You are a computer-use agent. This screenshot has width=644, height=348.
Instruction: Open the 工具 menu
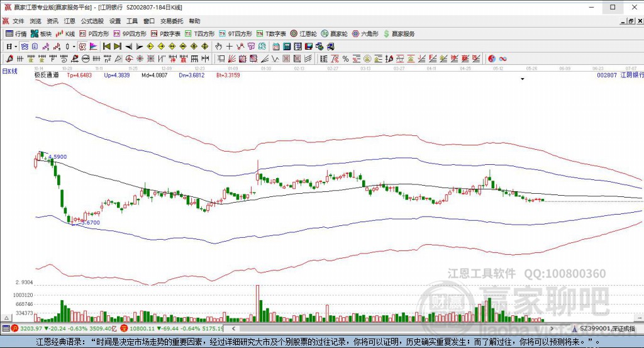pyautogui.click(x=132, y=21)
